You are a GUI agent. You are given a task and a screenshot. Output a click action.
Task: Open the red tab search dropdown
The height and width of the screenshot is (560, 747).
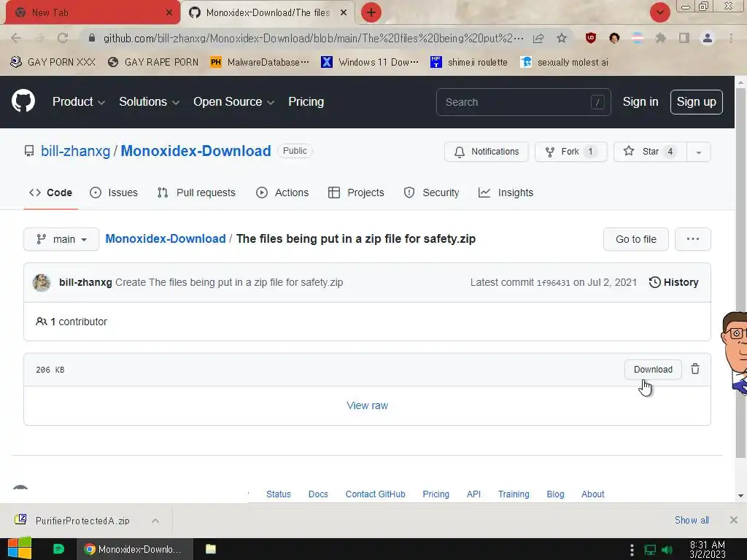(659, 12)
